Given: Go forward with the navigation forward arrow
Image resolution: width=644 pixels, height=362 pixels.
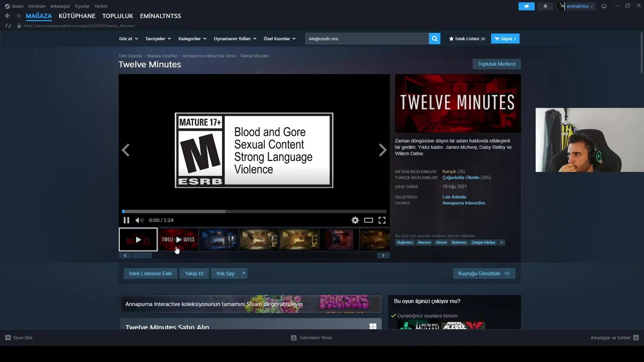Looking at the screenshot, I should pos(18,16).
